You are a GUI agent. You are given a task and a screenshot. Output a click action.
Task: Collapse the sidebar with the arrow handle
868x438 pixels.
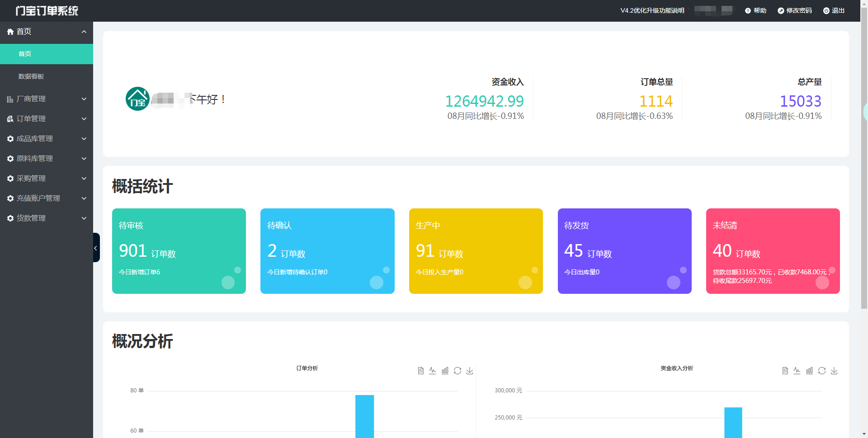tap(96, 248)
